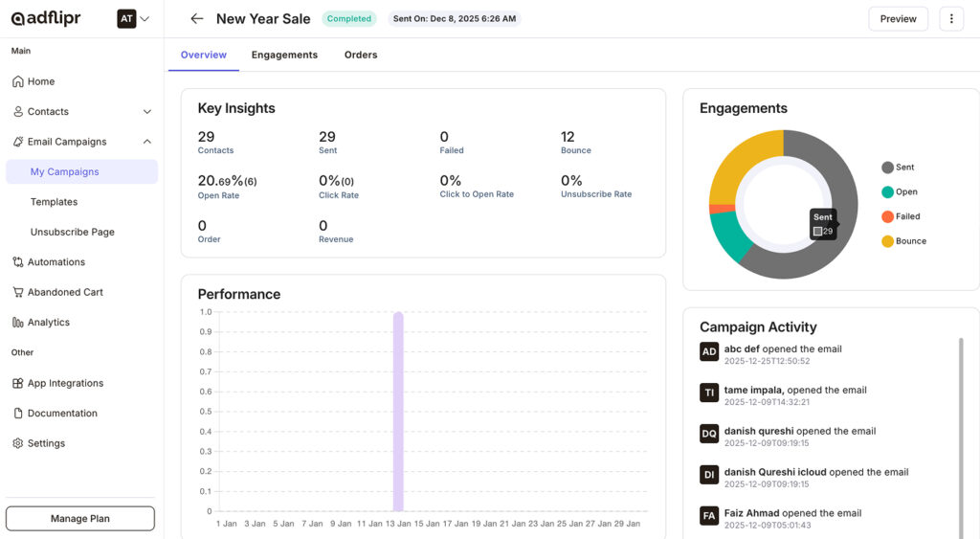
Task: Open the three-dot more options menu
Action: point(950,19)
